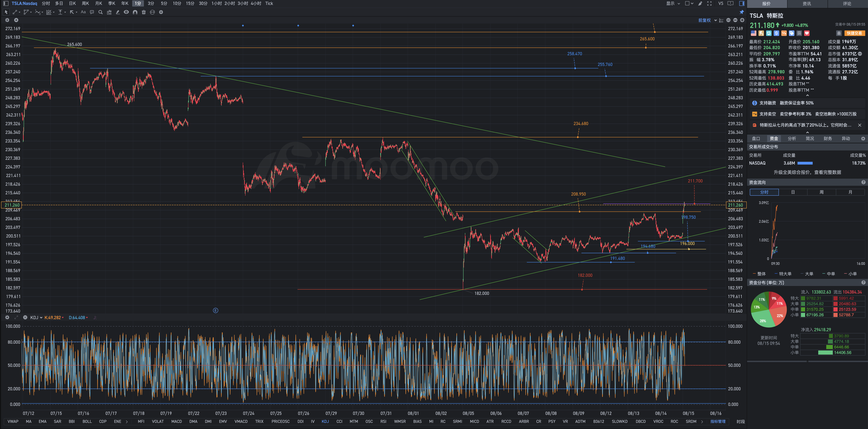The height and width of the screenshot is (429, 868).
Task: Choose the trend line drawing tool
Action: [15, 12]
